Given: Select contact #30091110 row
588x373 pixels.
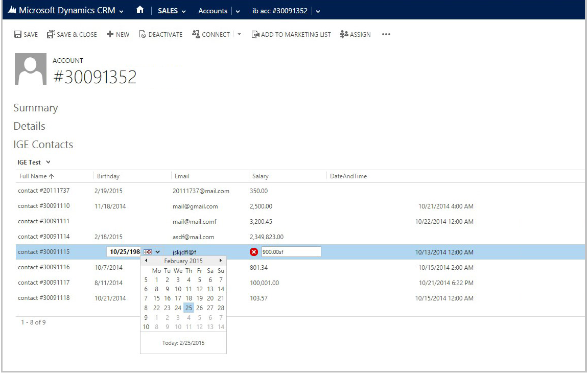Looking at the screenshot, I should click(300, 206).
